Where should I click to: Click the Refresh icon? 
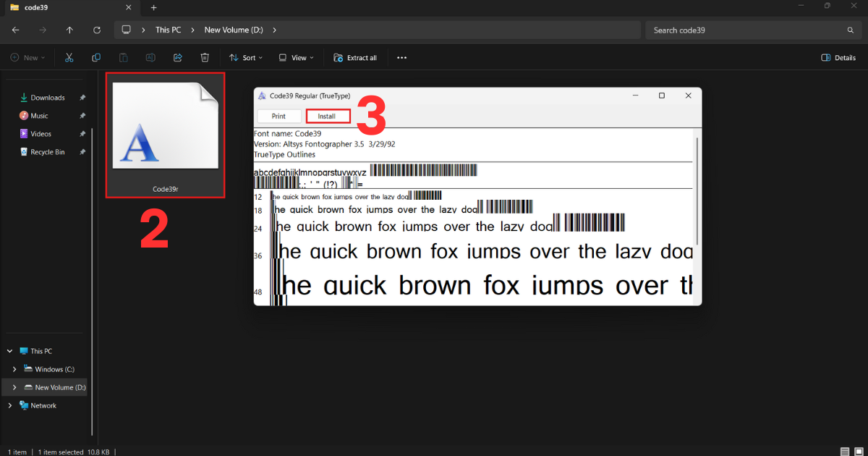pos(97,30)
